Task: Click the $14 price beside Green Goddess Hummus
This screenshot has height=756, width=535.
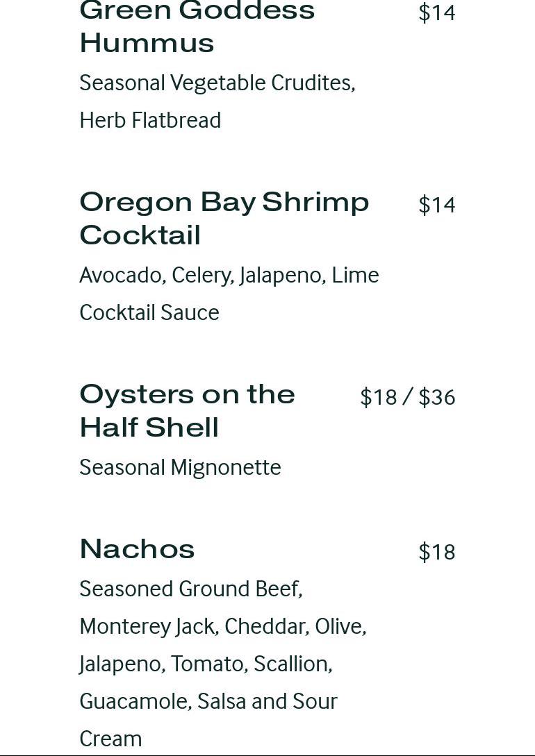Action: (436, 13)
